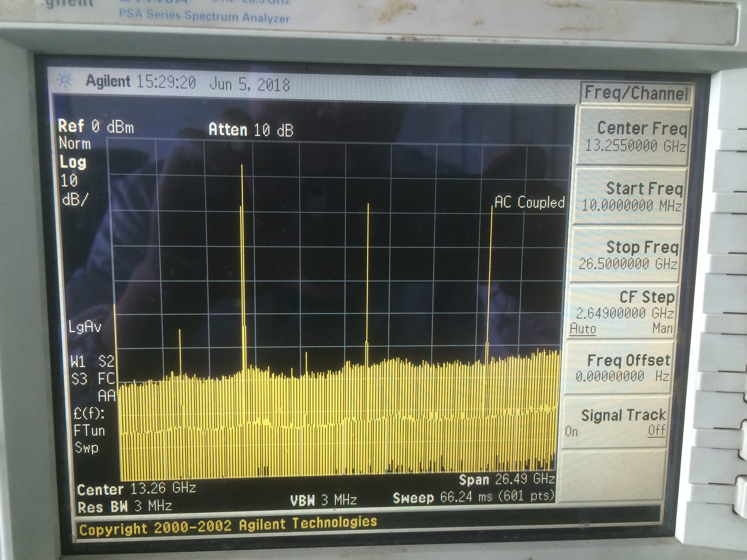Open the Freq Offset softkey
This screenshot has width=747, height=560.
623,368
